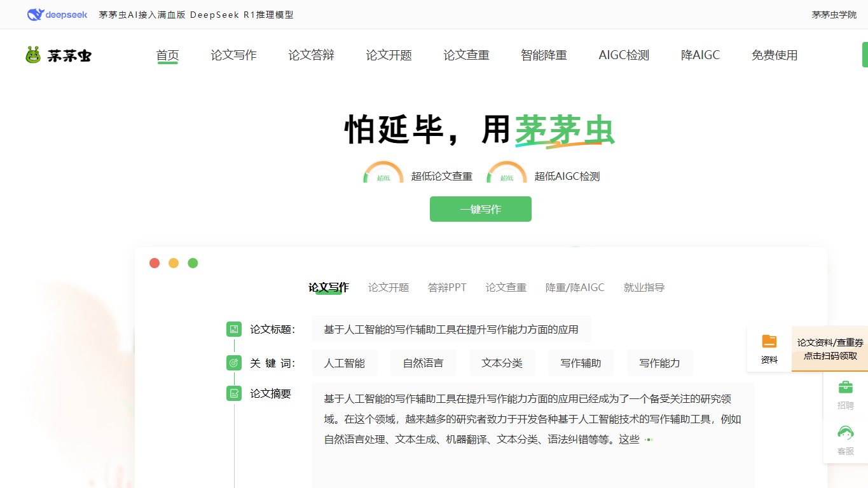Click the 论文摘要 label

tap(270, 393)
